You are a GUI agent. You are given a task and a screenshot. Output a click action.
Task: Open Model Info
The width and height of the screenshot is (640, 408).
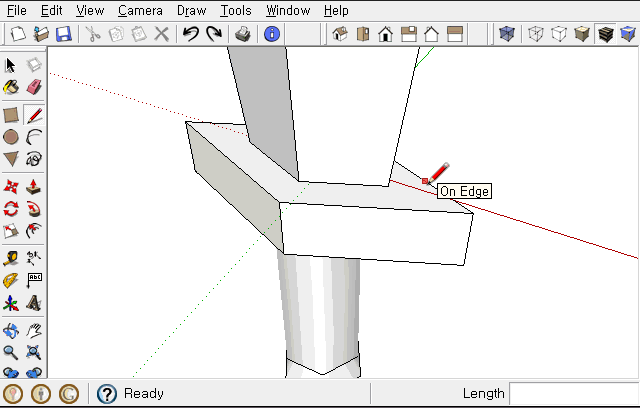tap(272, 34)
